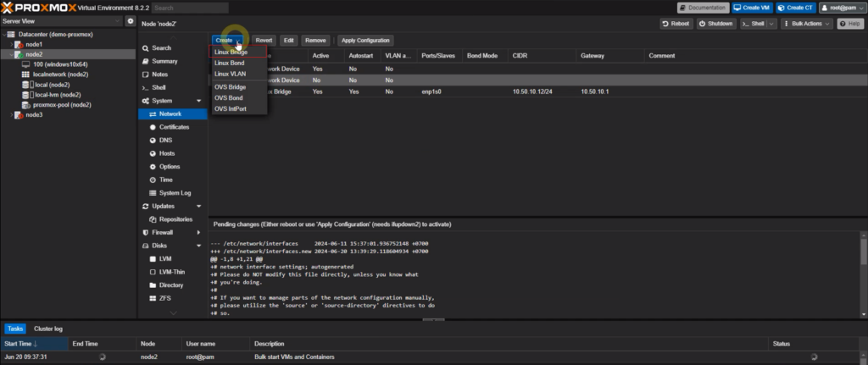Click the Edit button

289,41
